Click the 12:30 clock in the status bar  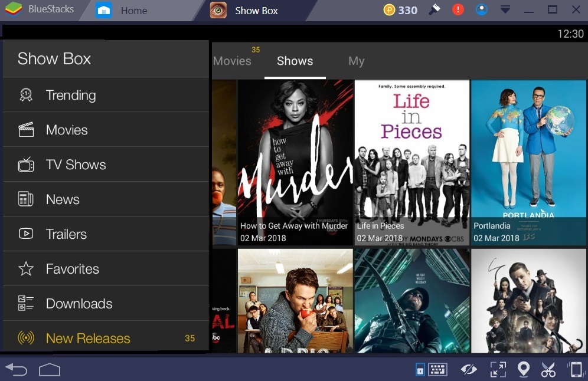pyautogui.click(x=570, y=34)
